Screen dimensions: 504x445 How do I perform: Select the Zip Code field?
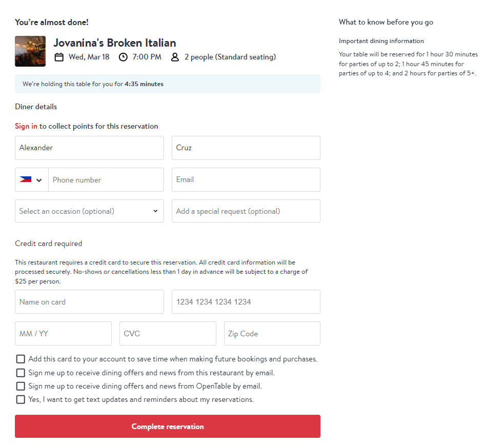(272, 334)
